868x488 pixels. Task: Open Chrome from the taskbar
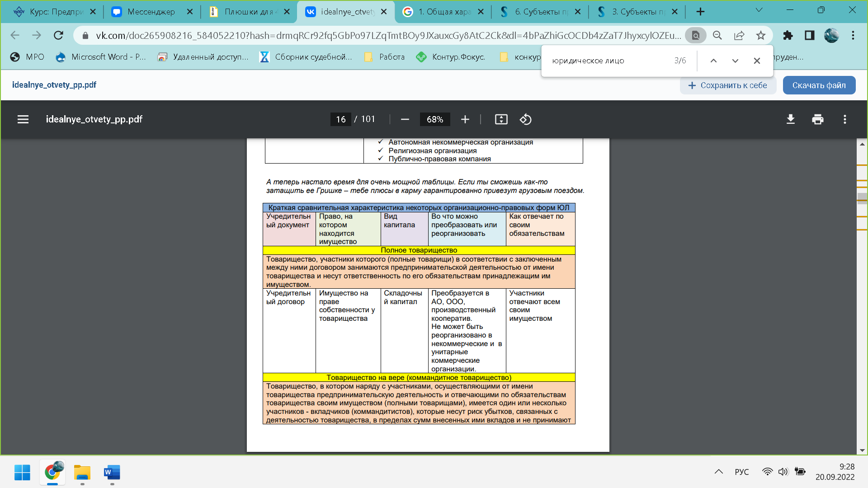(x=53, y=473)
